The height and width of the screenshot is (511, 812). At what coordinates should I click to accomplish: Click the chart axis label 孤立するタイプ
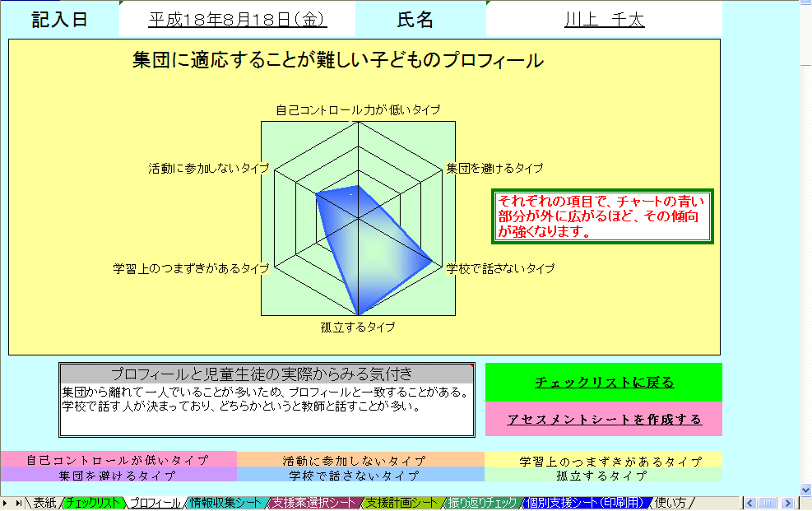(x=358, y=328)
